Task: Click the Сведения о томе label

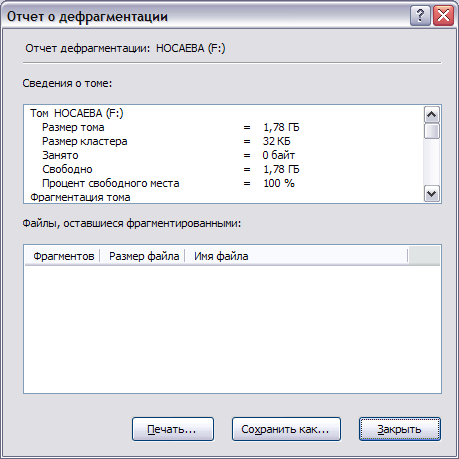Action: [67, 83]
